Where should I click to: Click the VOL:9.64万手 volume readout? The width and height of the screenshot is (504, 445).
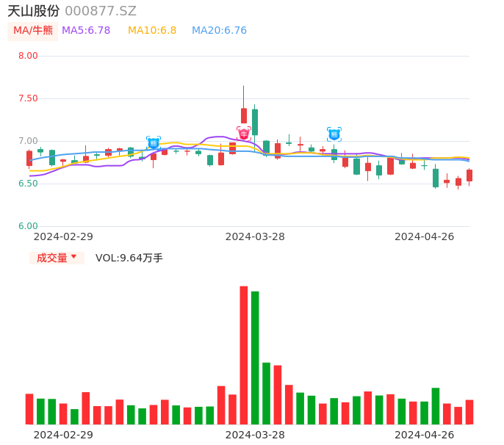coord(129,258)
